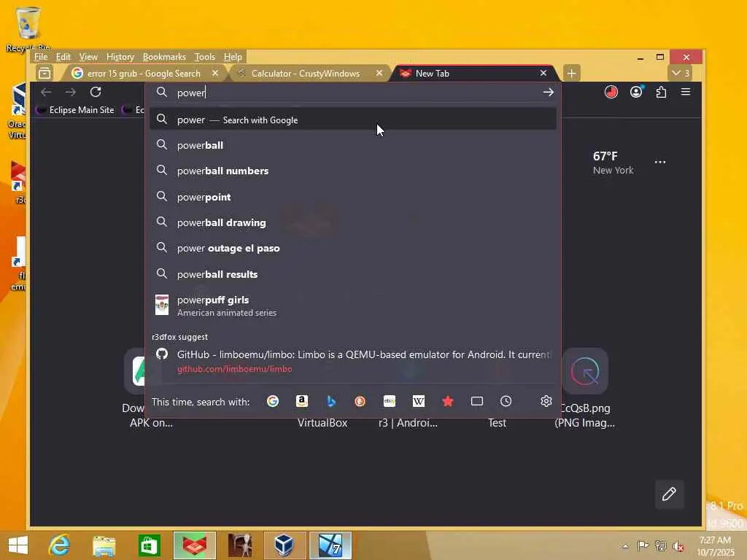Expand the list all tabs dropdown
The image size is (747, 560).
pyautogui.click(x=680, y=74)
